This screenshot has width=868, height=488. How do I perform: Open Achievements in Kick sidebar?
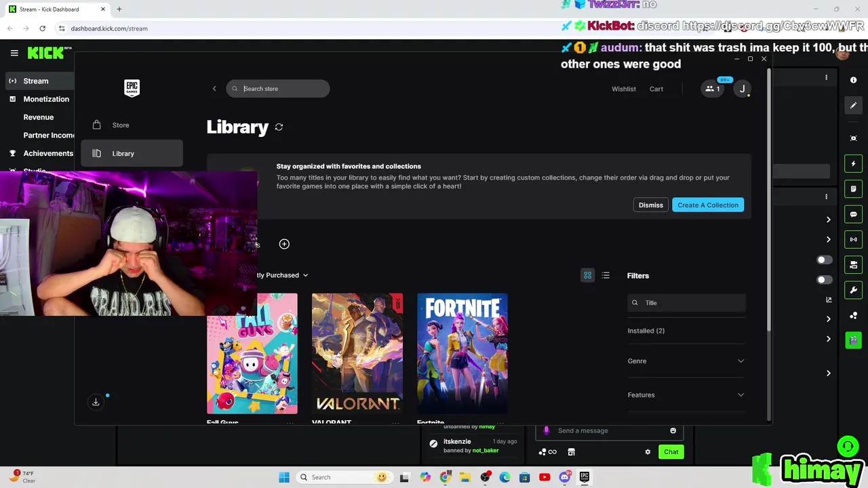click(41, 154)
